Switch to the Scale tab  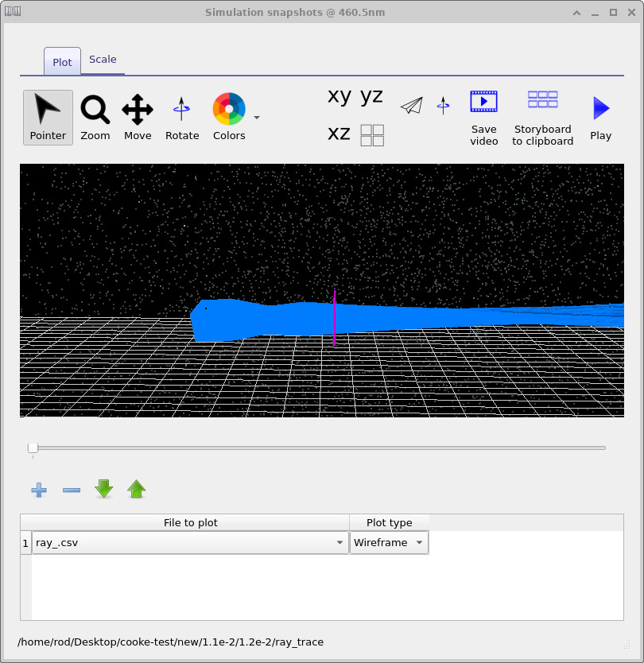click(x=103, y=59)
